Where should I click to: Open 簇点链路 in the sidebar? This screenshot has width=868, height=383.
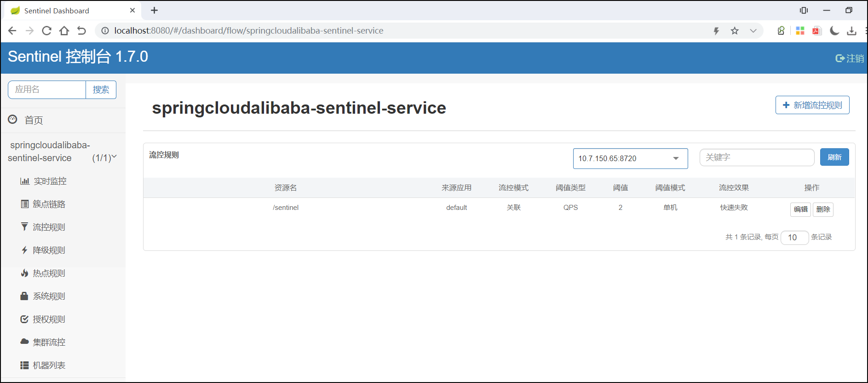49,204
